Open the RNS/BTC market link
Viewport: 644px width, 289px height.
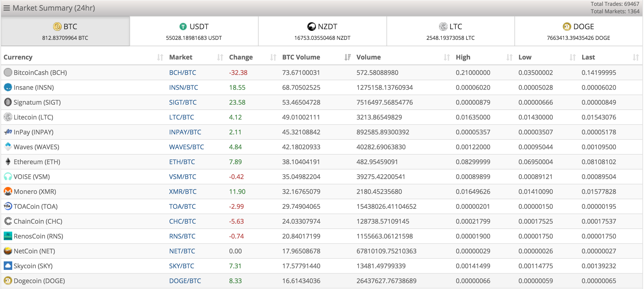(182, 236)
